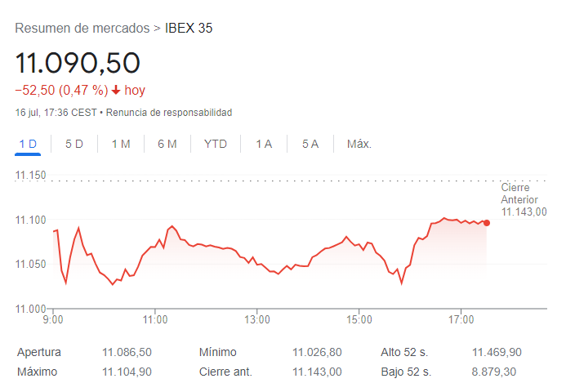Select the Máx. time range
This screenshot has width=566, height=392.
click(359, 144)
